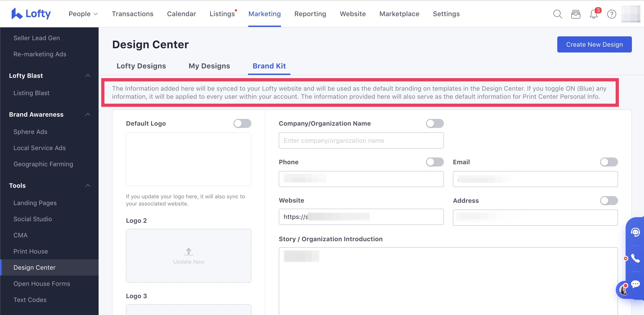
Task: Open Geographic Farming in sidebar
Action: [43, 164]
